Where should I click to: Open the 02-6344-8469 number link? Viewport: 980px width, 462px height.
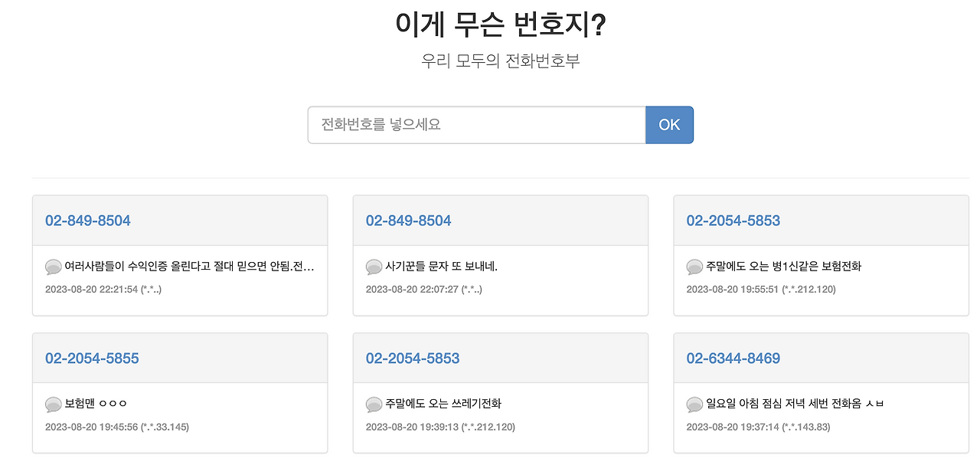(733, 359)
